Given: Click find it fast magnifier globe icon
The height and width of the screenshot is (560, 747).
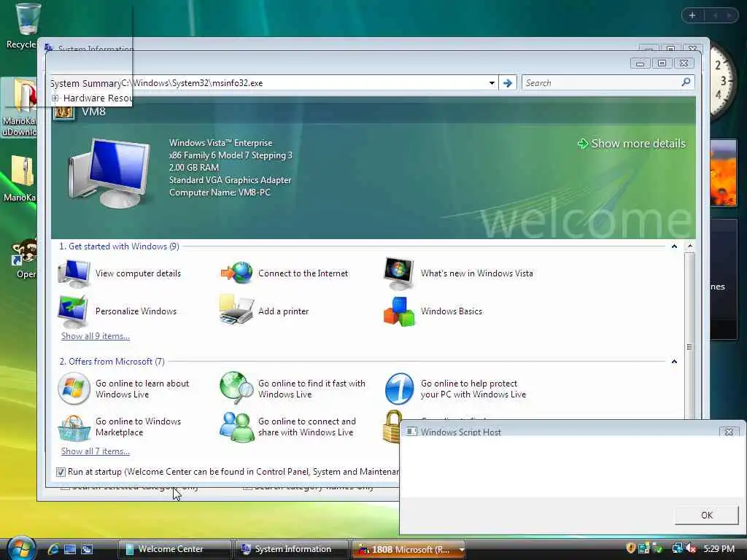Looking at the screenshot, I should (236, 388).
